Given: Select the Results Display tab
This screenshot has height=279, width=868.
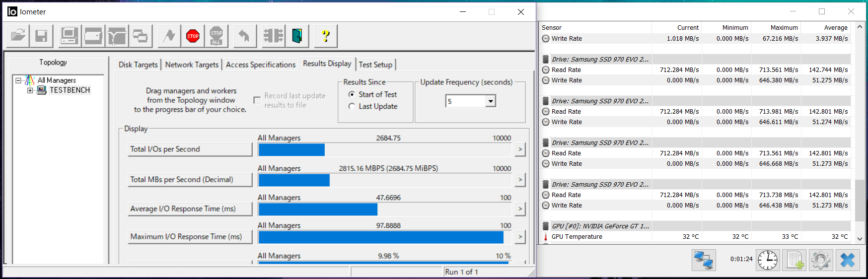Looking at the screenshot, I should 327,64.
